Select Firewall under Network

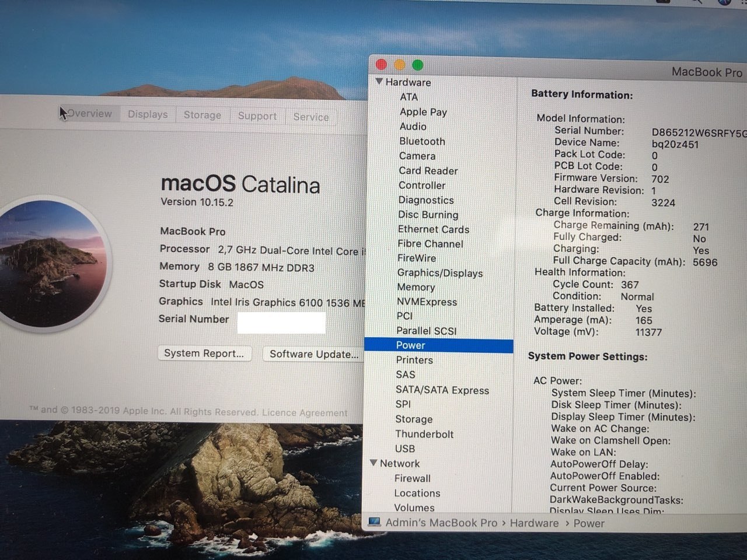pos(412,478)
